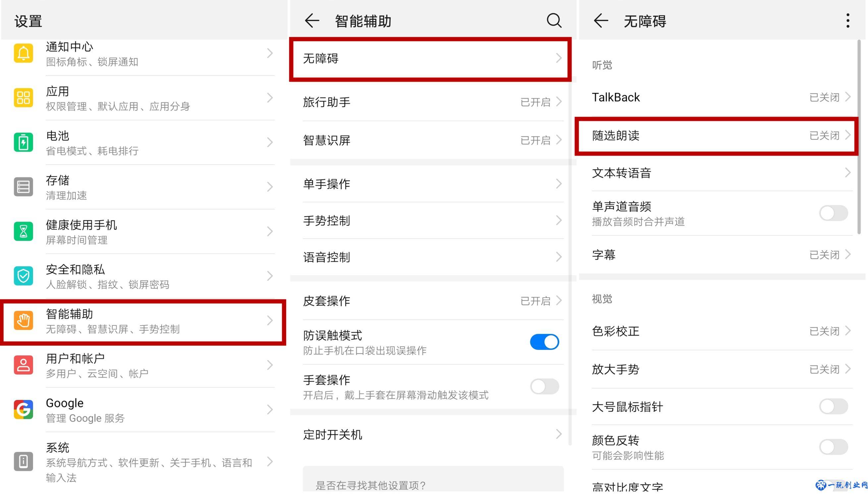
Task: Tap the teal shield Security icon
Action: pyautogui.click(x=24, y=276)
